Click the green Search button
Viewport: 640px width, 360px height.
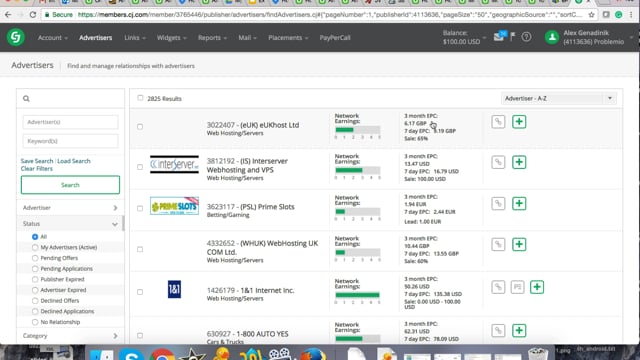coord(70,185)
